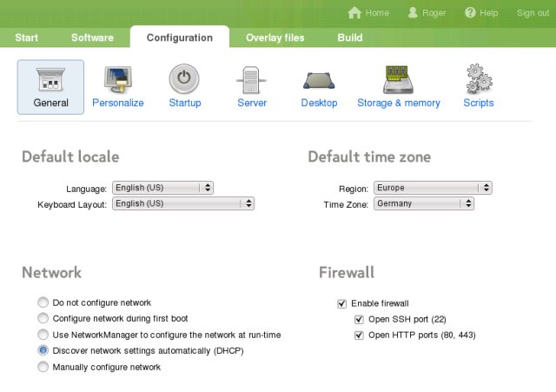Click the Help question mark icon

click(470, 13)
